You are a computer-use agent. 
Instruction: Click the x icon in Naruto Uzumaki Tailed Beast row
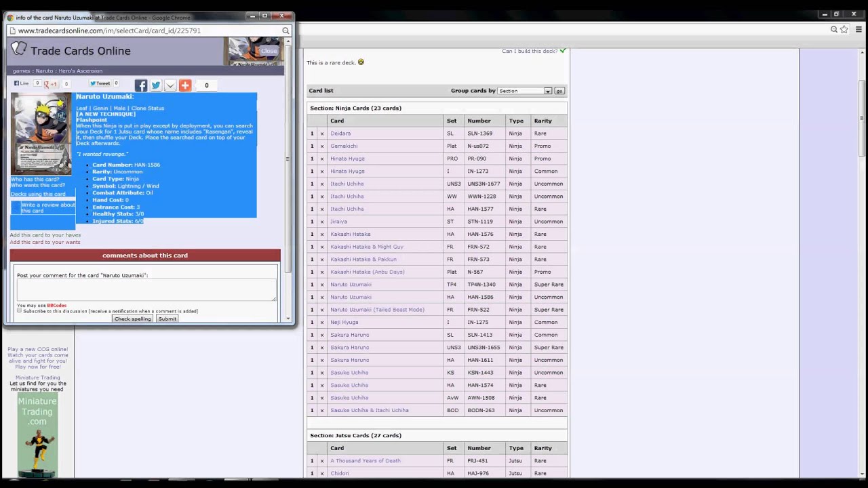[x=322, y=310]
